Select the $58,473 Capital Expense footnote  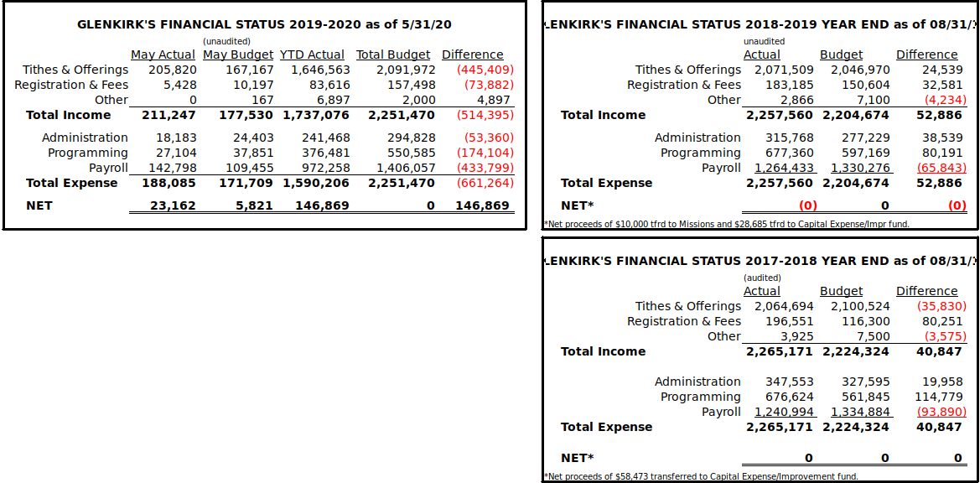(x=701, y=476)
